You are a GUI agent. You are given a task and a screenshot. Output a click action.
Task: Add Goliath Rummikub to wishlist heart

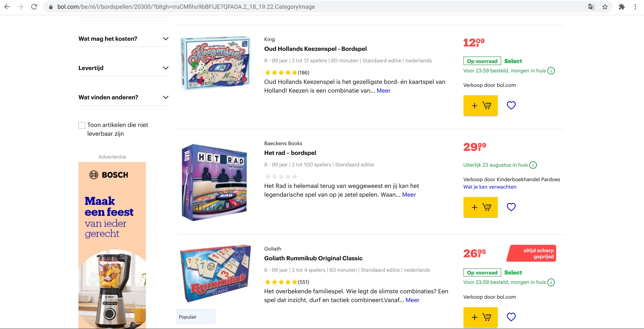pos(511,317)
